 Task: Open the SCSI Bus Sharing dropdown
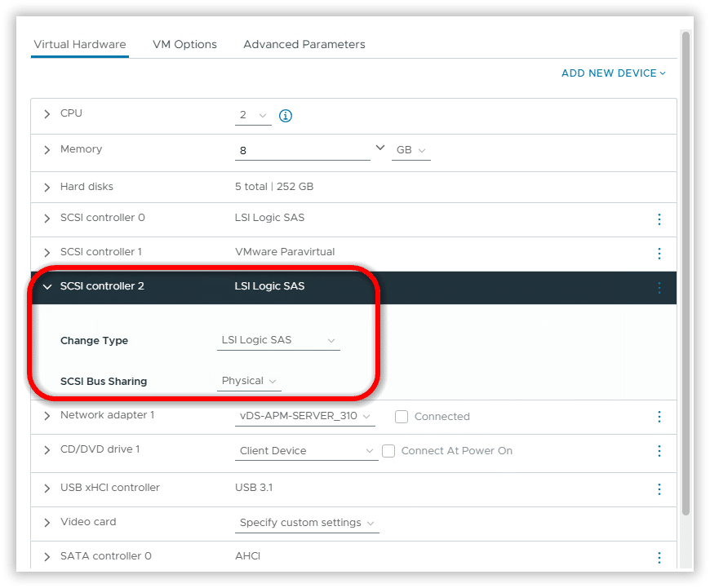pos(249,381)
